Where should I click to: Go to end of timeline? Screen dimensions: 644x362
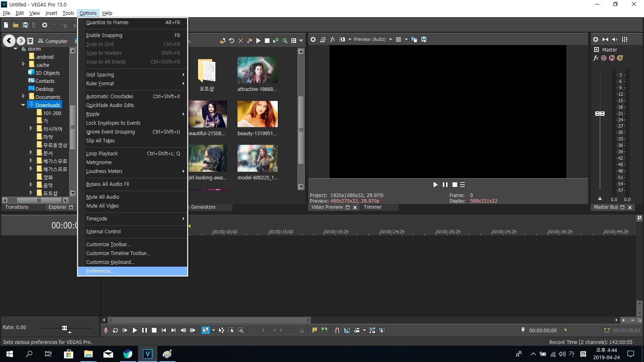173,330
